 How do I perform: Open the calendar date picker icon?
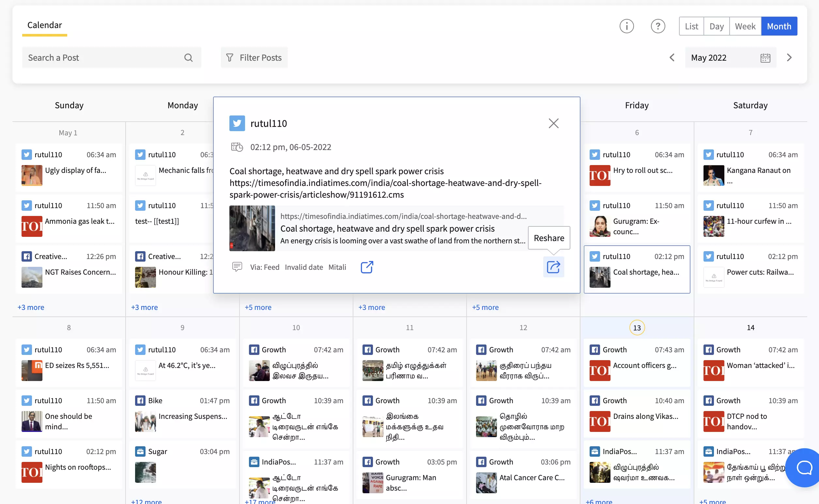point(765,58)
